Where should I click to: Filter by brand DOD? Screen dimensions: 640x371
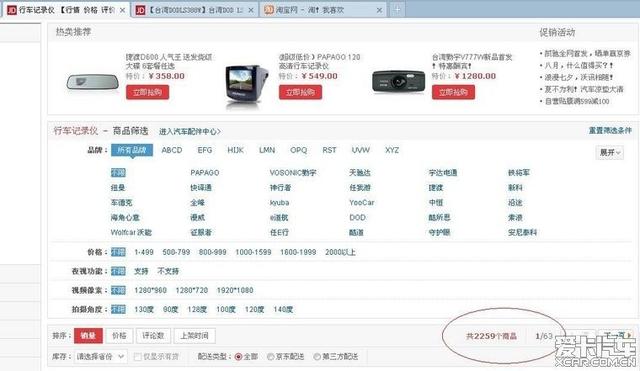[x=358, y=218]
